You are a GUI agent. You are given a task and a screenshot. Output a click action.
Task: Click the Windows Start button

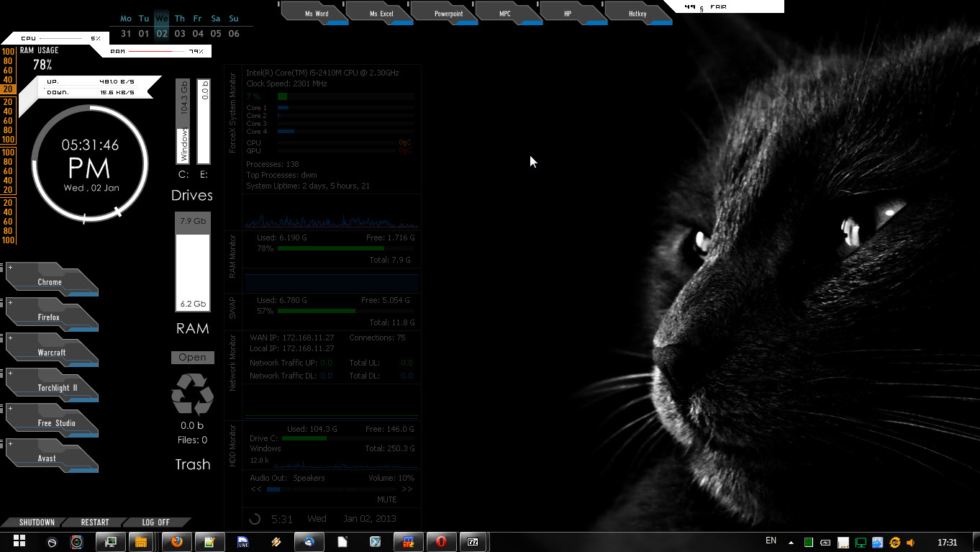[19, 541]
